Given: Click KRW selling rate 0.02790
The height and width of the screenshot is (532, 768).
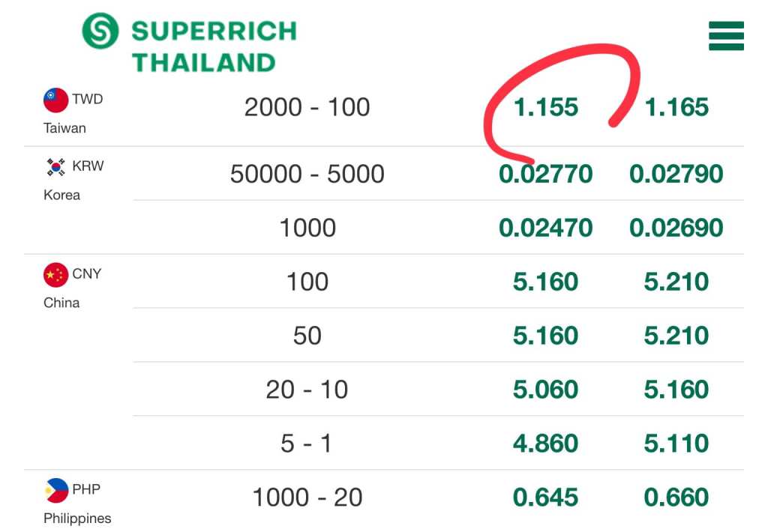Looking at the screenshot, I should click(x=676, y=174).
